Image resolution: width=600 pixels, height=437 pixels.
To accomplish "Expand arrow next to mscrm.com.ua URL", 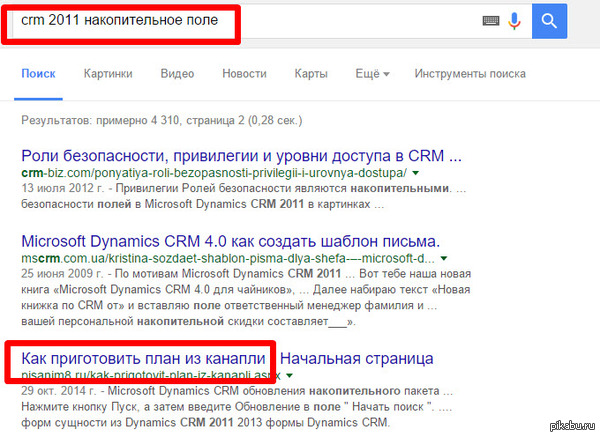I will coord(444,258).
